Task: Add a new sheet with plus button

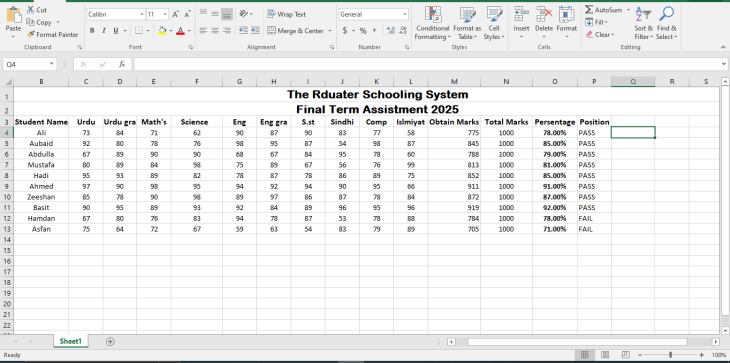Action: (x=110, y=341)
